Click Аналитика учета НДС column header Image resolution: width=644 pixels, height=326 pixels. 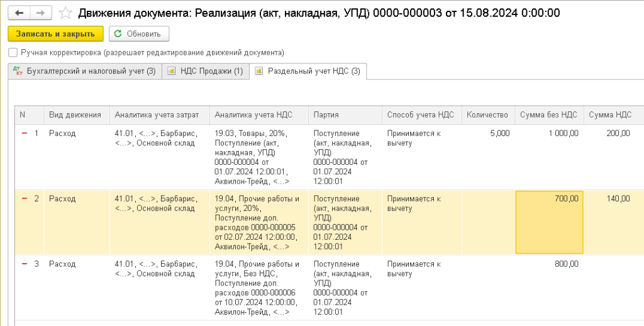[x=258, y=115]
